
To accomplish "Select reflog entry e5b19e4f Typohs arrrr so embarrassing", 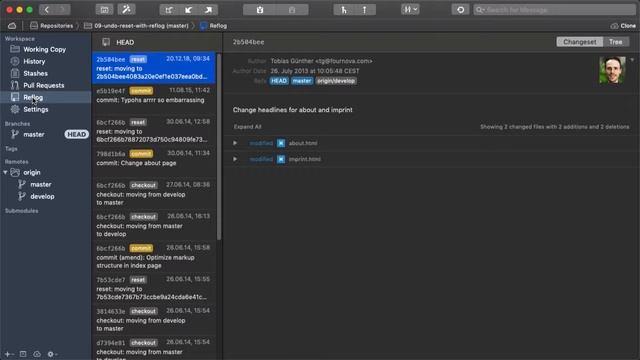I will (x=153, y=99).
